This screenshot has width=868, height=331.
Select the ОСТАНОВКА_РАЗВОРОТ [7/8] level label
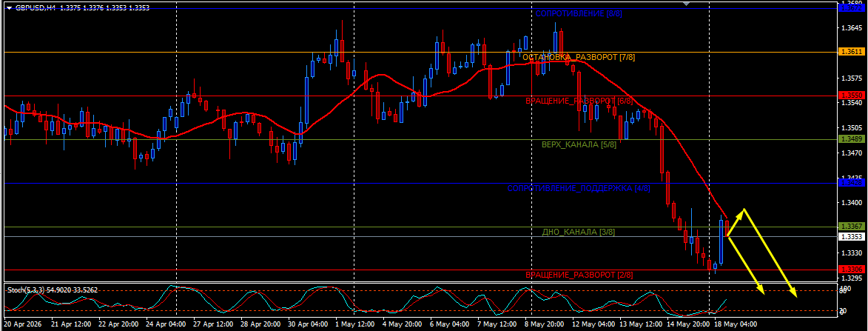pos(579,57)
